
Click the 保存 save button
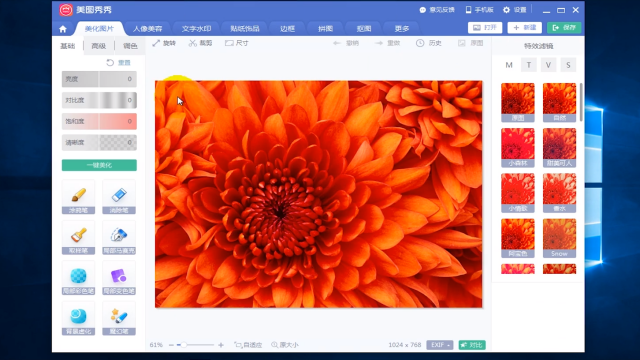(564, 27)
